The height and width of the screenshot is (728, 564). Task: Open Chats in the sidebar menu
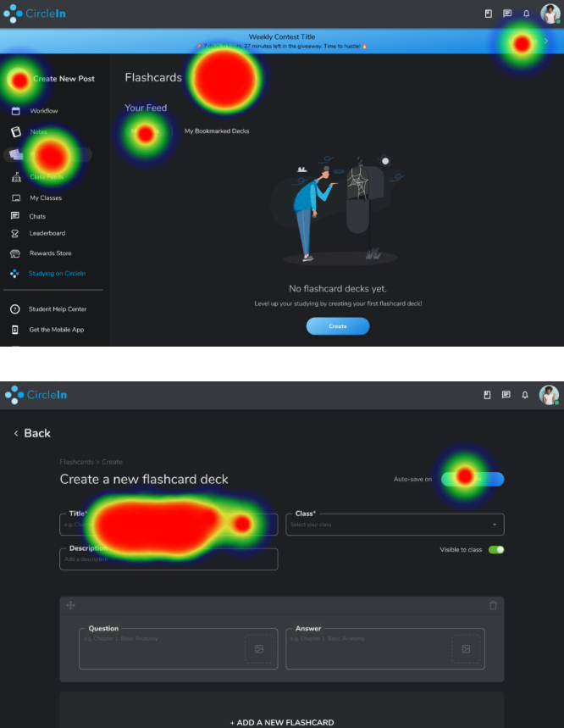tap(37, 216)
